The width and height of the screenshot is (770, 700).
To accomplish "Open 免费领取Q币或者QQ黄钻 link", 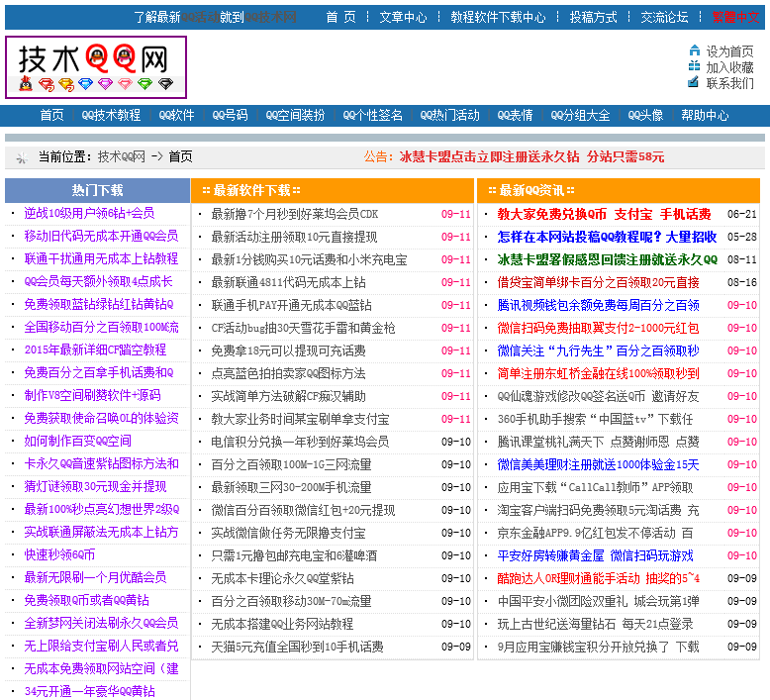I will pyautogui.click(x=86, y=600).
